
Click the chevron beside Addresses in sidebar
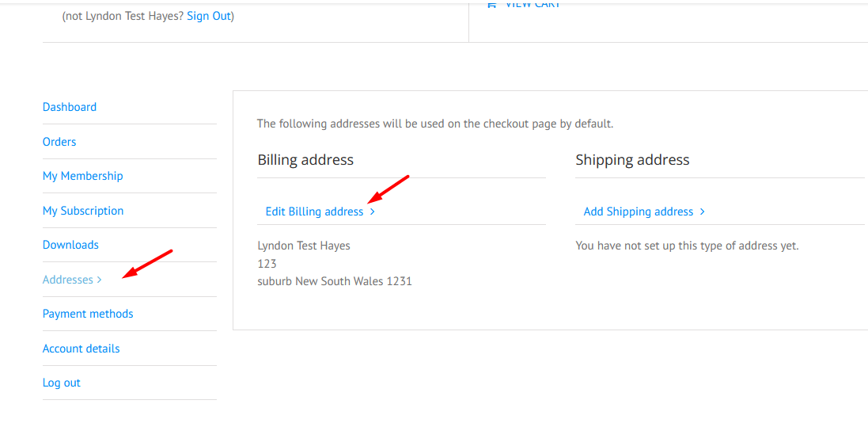[99, 280]
